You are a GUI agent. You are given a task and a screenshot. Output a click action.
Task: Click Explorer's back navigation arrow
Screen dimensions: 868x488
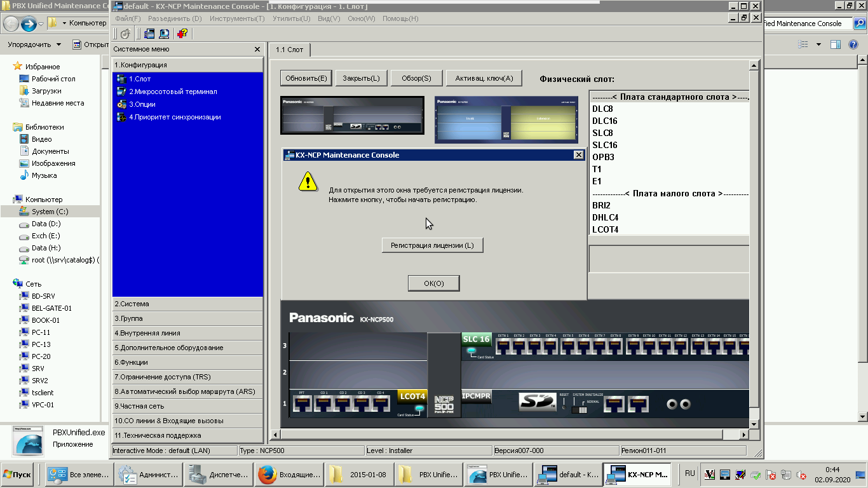click(x=11, y=24)
